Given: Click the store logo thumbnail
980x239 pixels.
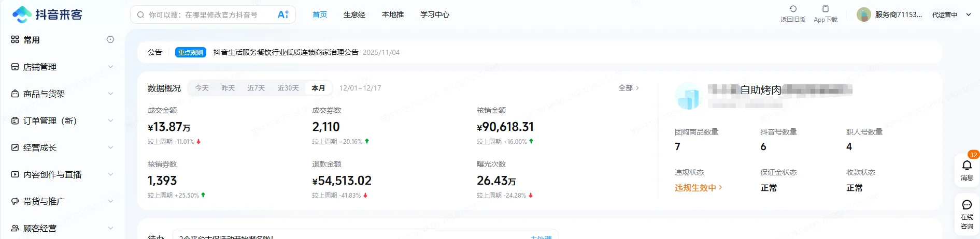Looking at the screenshot, I should pos(688,96).
